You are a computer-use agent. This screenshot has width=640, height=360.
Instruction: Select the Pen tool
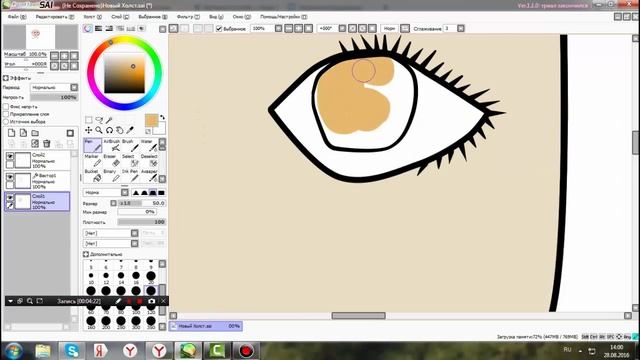coord(93,145)
